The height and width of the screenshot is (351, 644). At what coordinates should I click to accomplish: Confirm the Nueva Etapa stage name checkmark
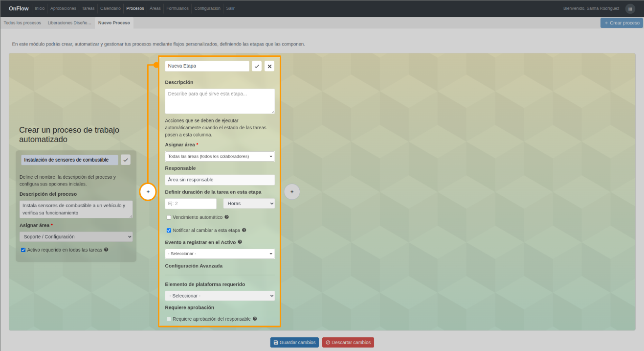pyautogui.click(x=257, y=66)
